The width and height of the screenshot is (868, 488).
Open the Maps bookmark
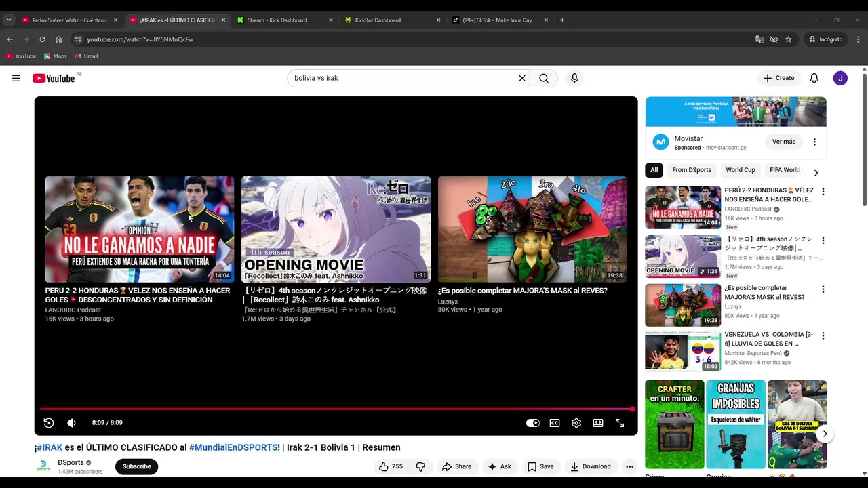click(56, 56)
